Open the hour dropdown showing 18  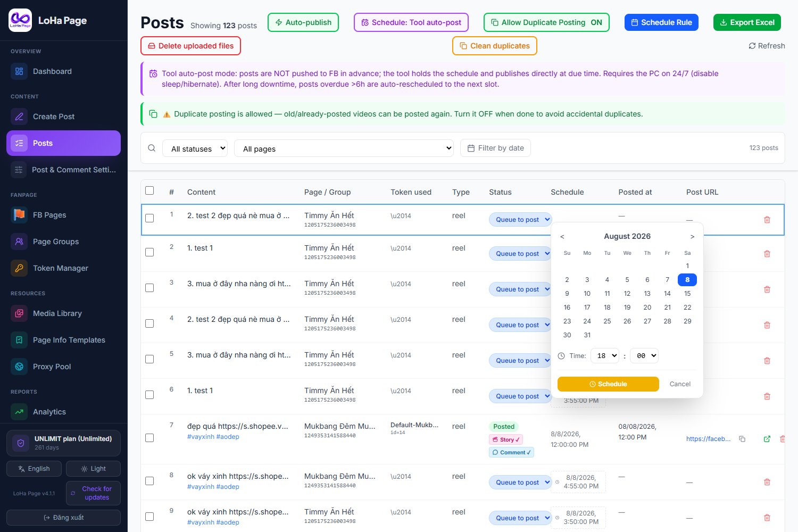pyautogui.click(x=605, y=355)
